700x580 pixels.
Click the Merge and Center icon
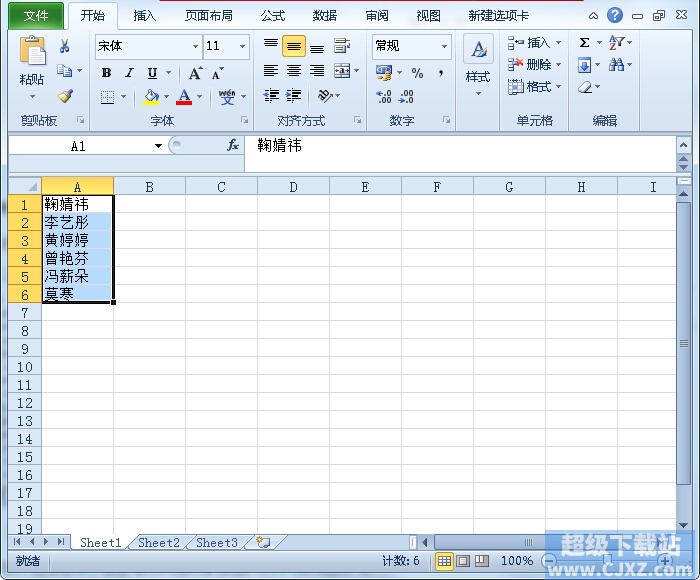pos(342,71)
